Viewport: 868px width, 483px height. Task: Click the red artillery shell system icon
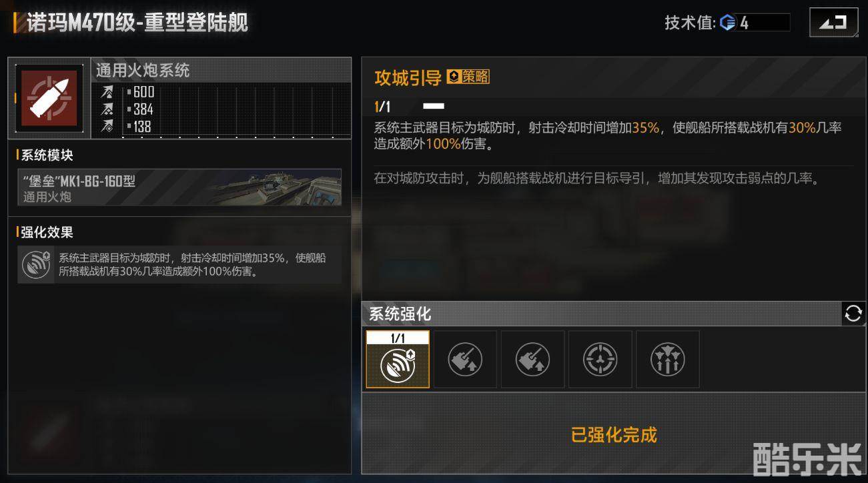click(x=50, y=99)
